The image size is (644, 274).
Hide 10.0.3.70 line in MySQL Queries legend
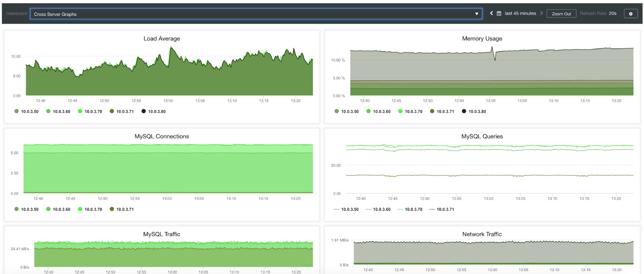pos(410,209)
